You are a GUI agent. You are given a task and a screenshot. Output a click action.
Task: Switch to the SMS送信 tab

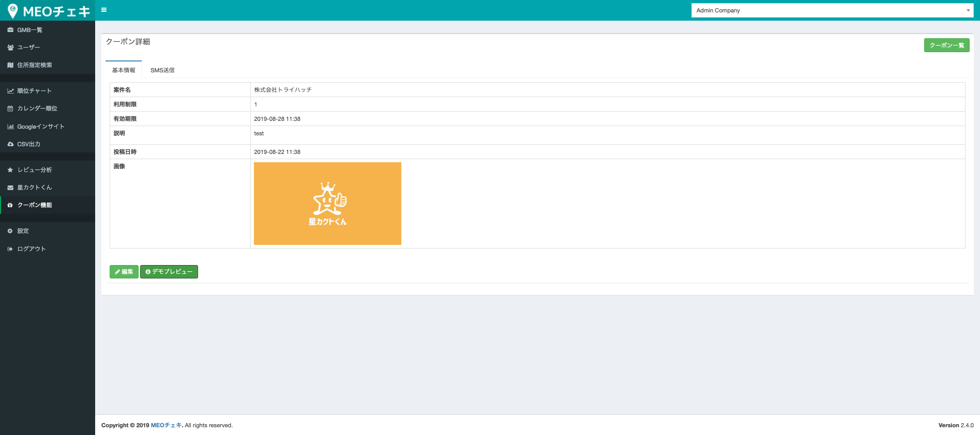point(162,70)
